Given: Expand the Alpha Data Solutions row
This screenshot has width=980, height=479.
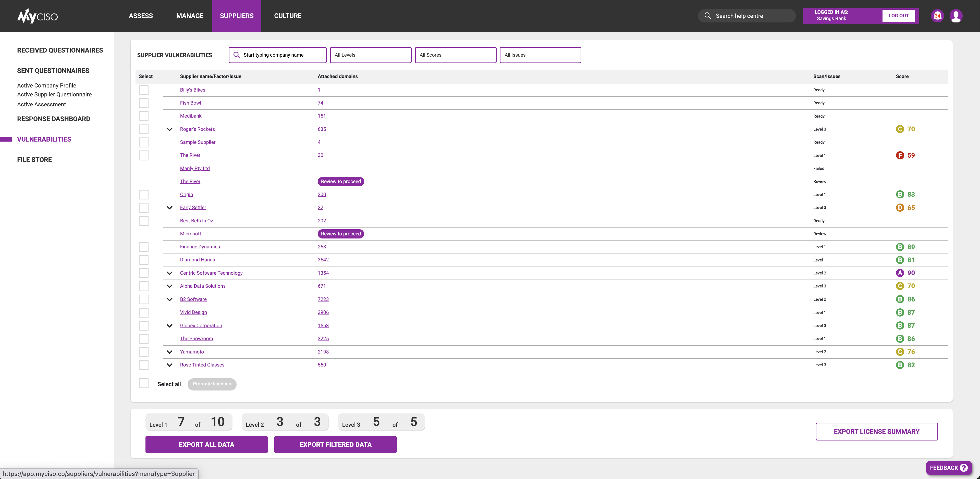Looking at the screenshot, I should coord(170,286).
